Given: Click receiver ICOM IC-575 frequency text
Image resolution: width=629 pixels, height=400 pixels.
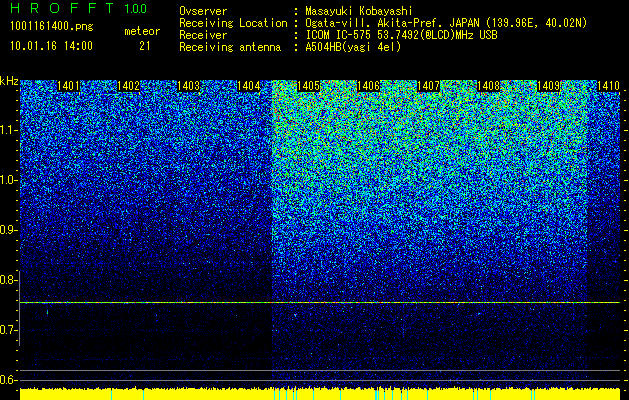Looking at the screenshot, I should pyautogui.click(x=401, y=35).
